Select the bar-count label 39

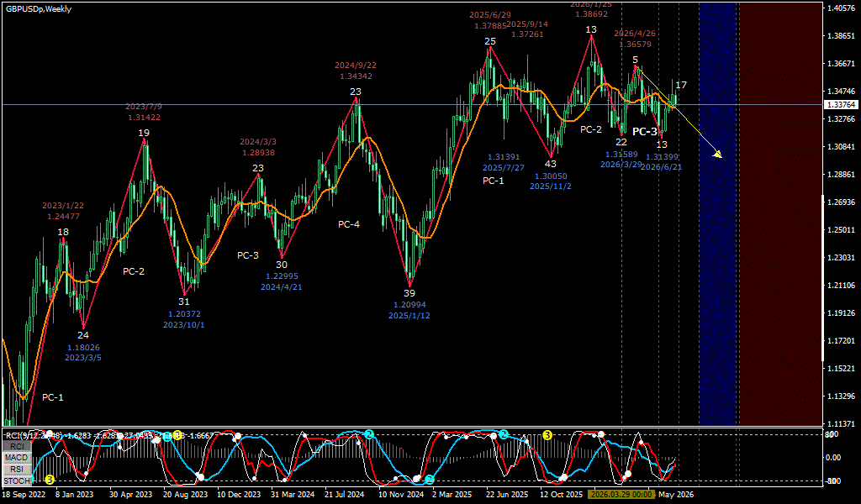point(409,293)
